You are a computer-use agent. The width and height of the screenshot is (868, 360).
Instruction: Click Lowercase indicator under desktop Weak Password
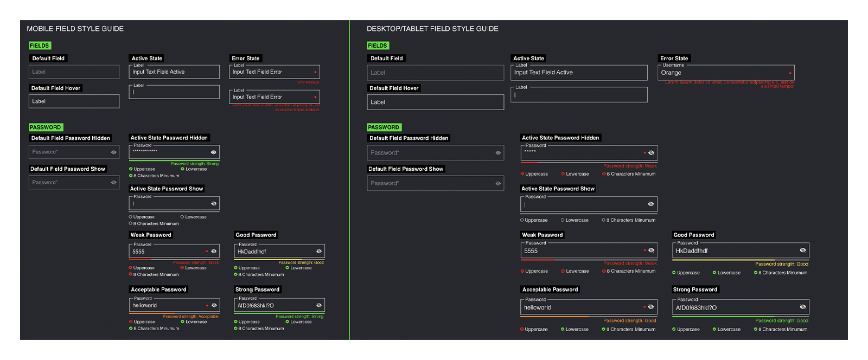(575, 271)
